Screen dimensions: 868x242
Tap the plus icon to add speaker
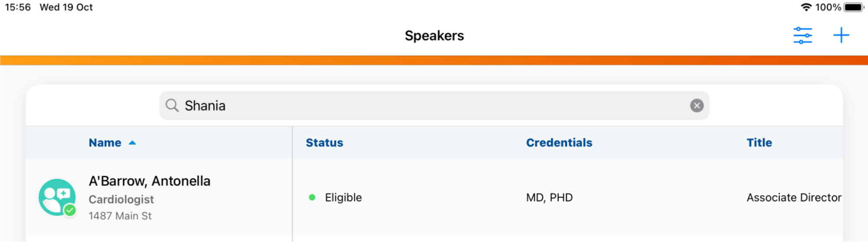[841, 36]
